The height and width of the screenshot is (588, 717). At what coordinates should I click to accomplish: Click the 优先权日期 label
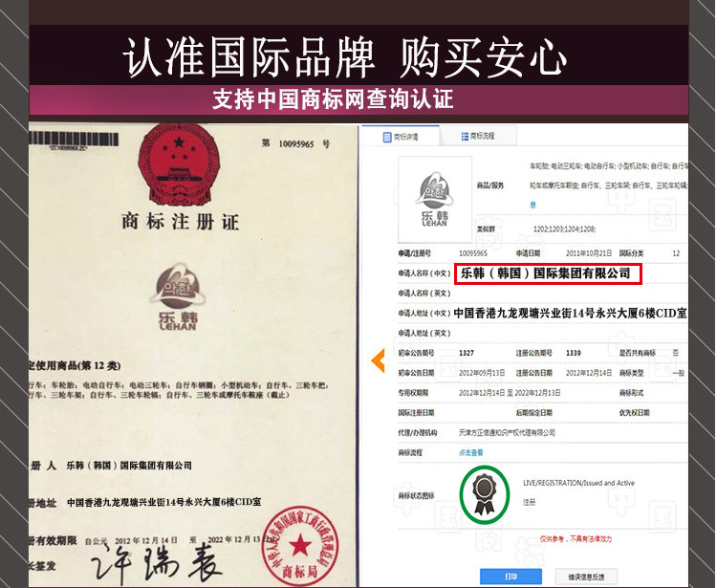pyautogui.click(x=634, y=413)
